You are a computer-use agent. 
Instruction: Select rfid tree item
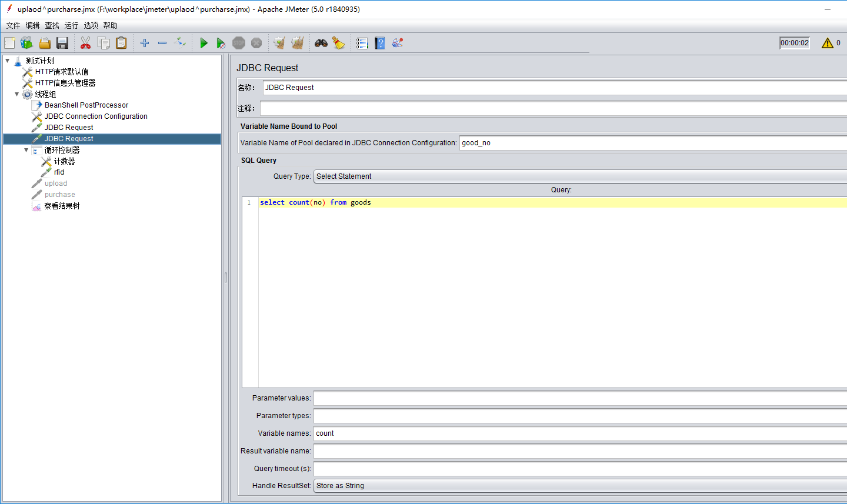coord(59,172)
